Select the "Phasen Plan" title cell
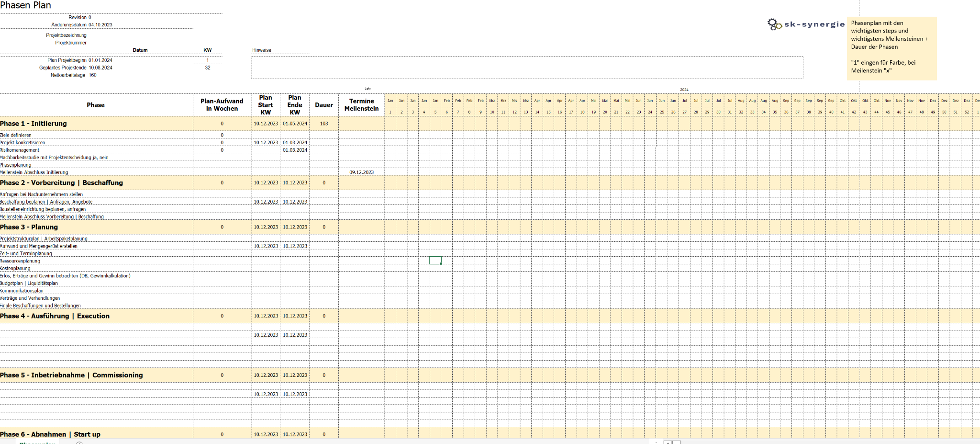The image size is (980, 444). tap(25, 5)
